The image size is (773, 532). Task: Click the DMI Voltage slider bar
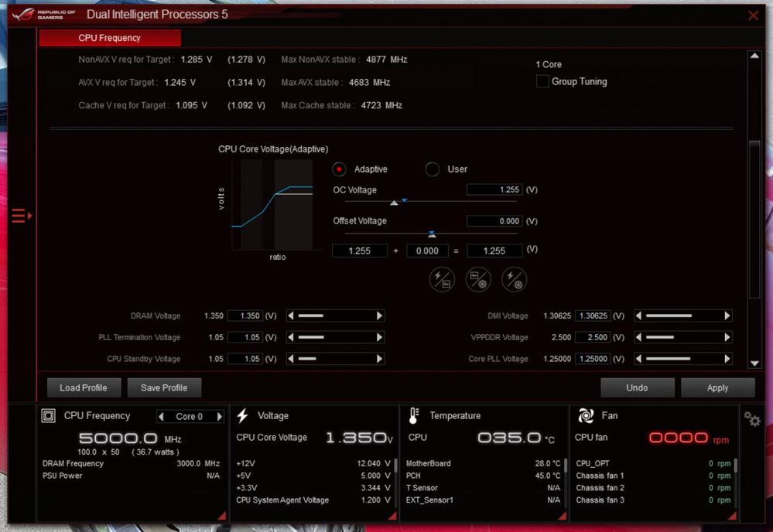click(x=683, y=315)
